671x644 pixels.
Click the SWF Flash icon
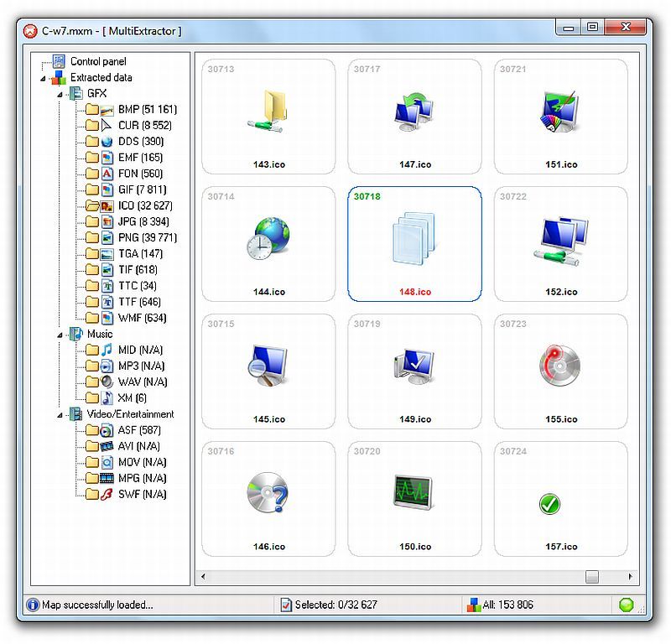[x=107, y=495]
